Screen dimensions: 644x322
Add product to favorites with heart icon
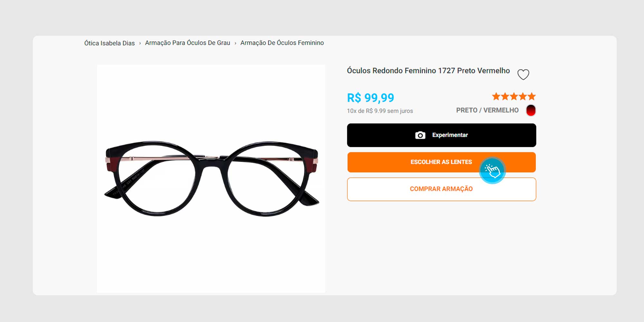pyautogui.click(x=523, y=74)
